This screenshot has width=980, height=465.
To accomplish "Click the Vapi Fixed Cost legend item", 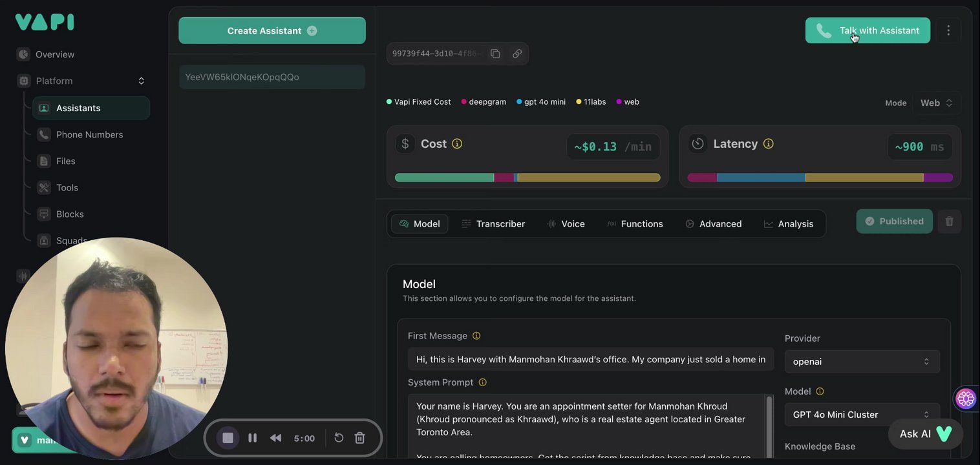I will [x=419, y=101].
